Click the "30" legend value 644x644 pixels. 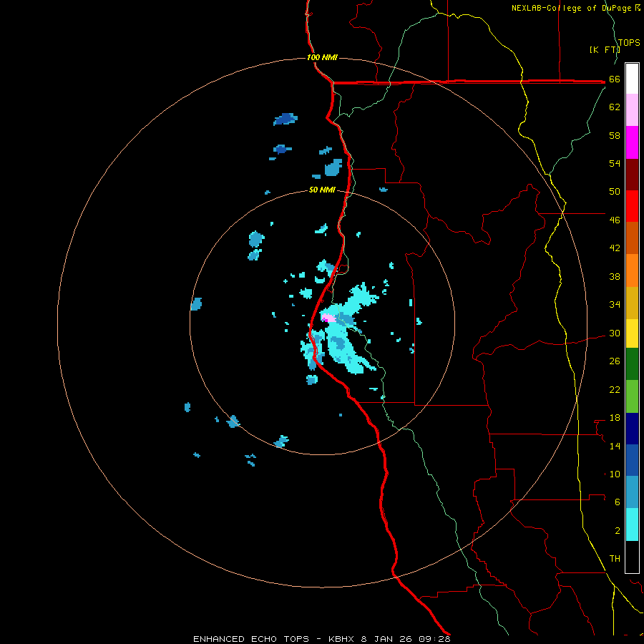coord(615,333)
